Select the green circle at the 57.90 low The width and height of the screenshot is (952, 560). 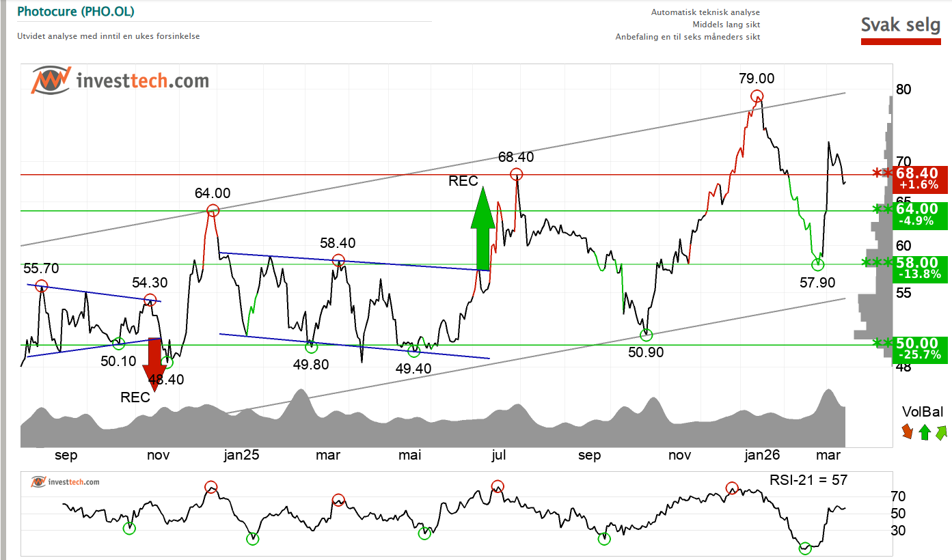tap(817, 264)
